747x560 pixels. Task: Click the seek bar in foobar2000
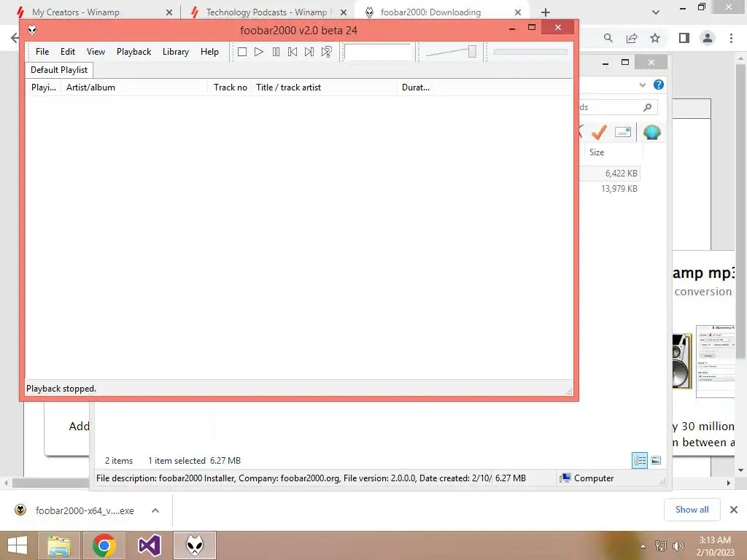(530, 52)
